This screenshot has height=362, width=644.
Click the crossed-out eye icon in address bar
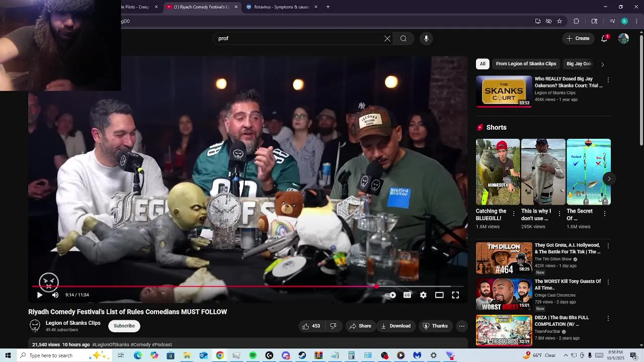[x=549, y=21]
